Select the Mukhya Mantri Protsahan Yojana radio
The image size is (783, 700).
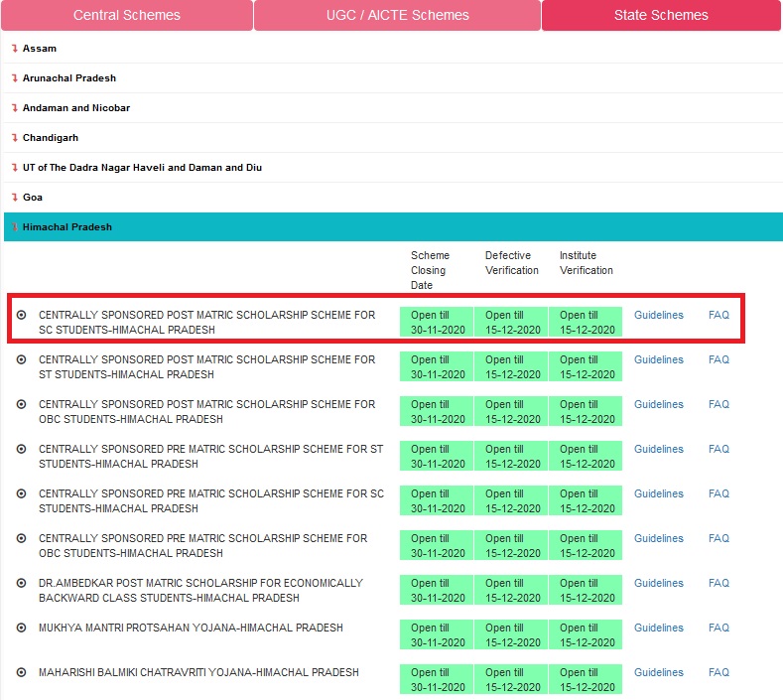[x=21, y=628]
